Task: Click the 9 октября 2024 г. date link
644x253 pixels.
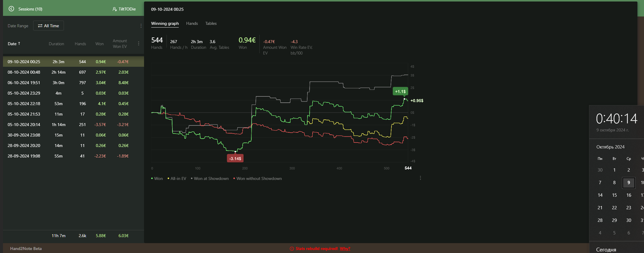Action: (x=613, y=130)
